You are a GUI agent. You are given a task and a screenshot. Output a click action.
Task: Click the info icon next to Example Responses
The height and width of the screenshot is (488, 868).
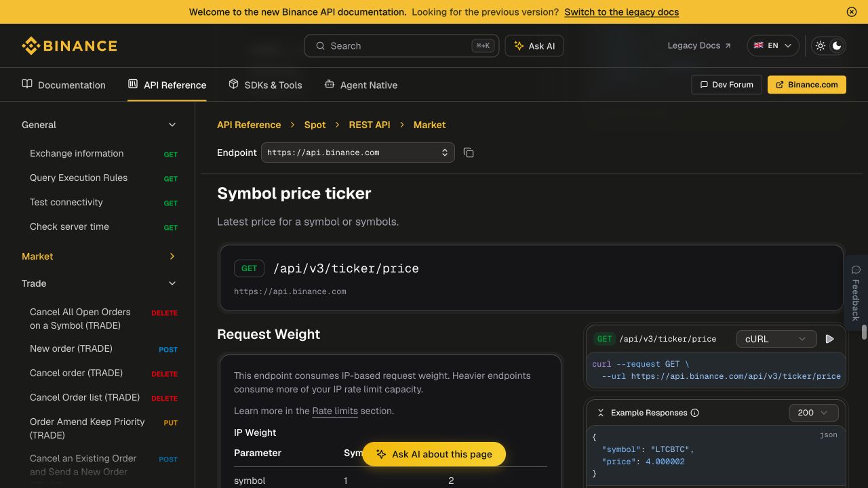(x=694, y=413)
